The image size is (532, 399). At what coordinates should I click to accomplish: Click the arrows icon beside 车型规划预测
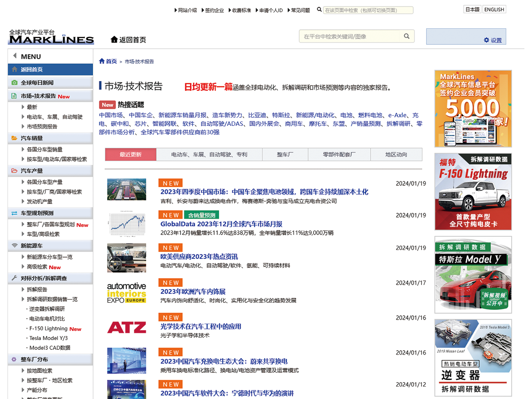14,213
